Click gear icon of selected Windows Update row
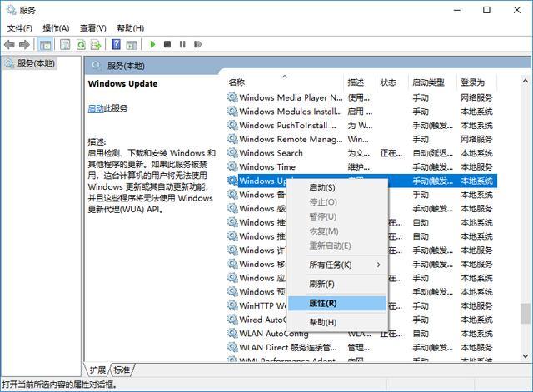The height and width of the screenshot is (392, 533). point(232,181)
